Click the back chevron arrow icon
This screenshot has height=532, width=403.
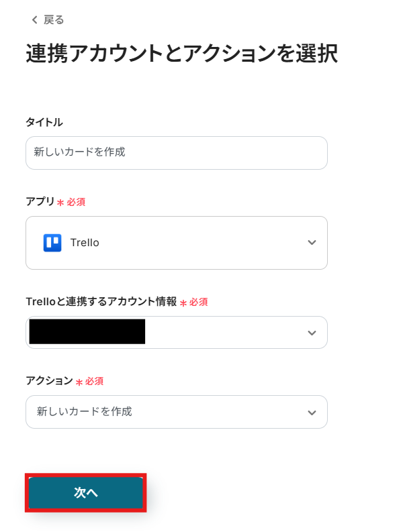35,20
